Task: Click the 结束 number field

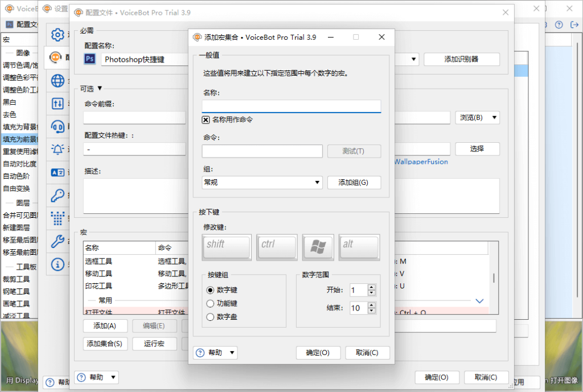Action: [359, 308]
